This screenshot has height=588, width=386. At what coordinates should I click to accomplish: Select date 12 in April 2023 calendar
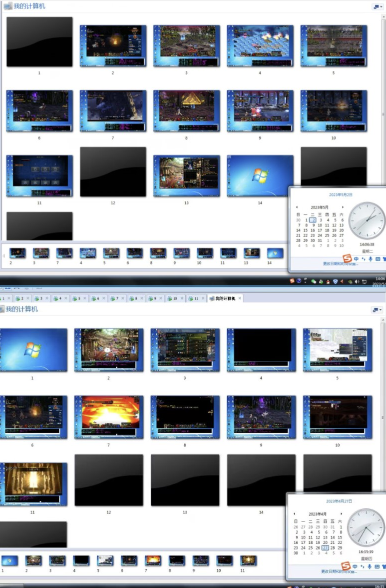pyautogui.click(x=318, y=537)
